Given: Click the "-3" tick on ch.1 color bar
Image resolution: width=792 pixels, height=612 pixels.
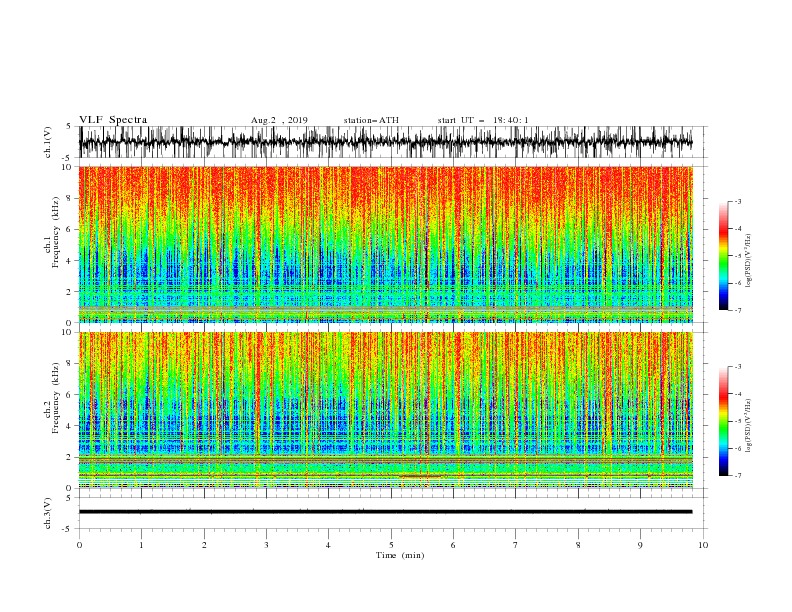Looking at the screenshot, I should click(x=737, y=201).
